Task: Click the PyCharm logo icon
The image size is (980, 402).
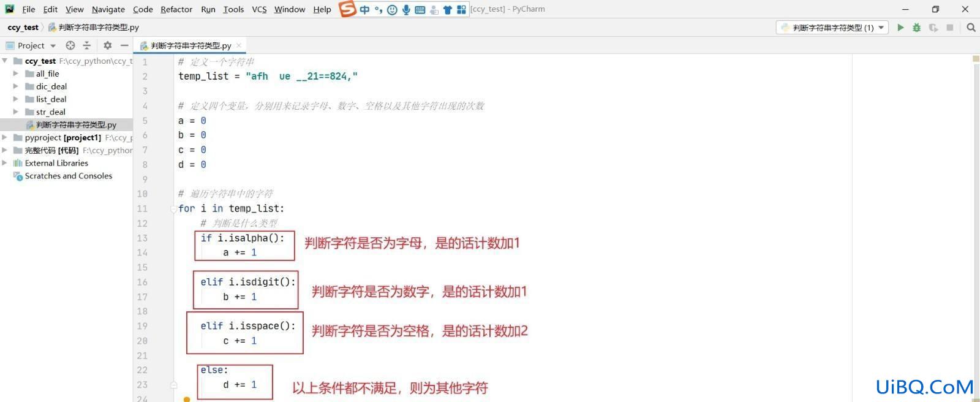Action: coord(9,9)
